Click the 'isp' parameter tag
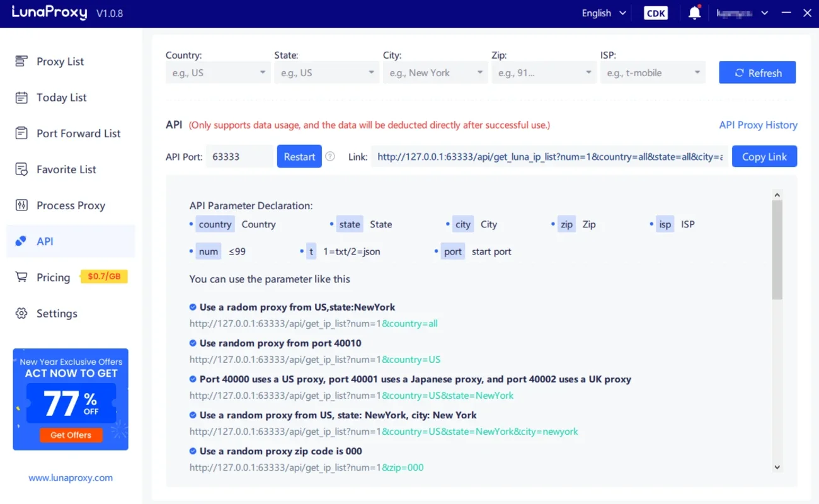Image resolution: width=819 pixels, height=504 pixels. click(665, 224)
